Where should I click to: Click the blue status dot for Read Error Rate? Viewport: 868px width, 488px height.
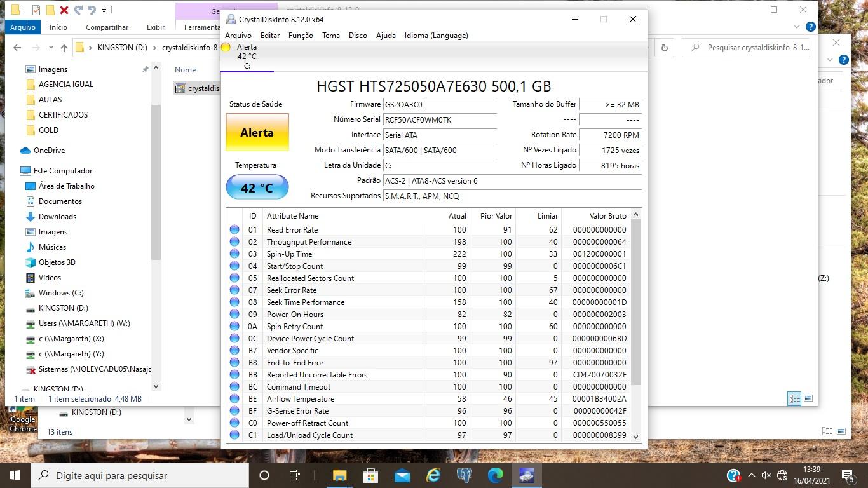click(234, 230)
